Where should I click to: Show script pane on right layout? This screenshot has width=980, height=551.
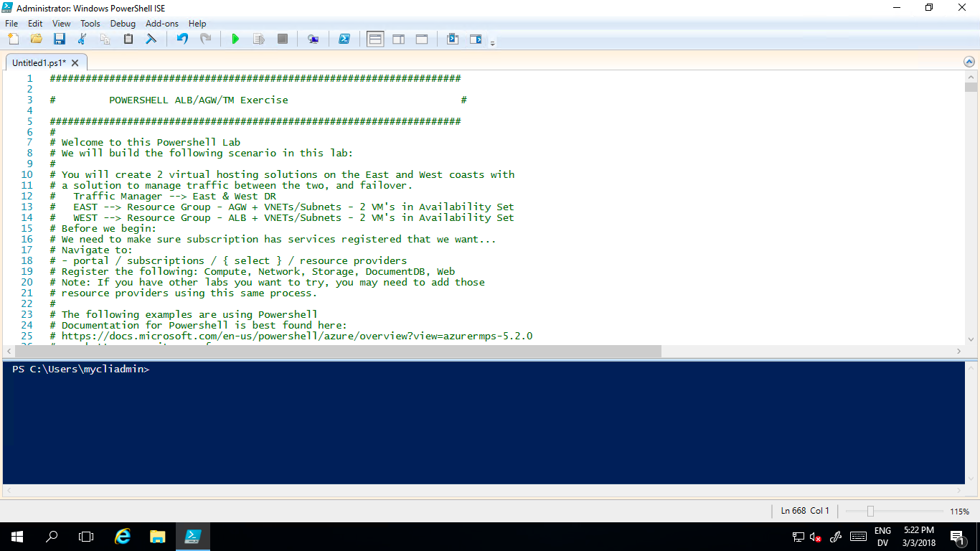click(x=399, y=39)
